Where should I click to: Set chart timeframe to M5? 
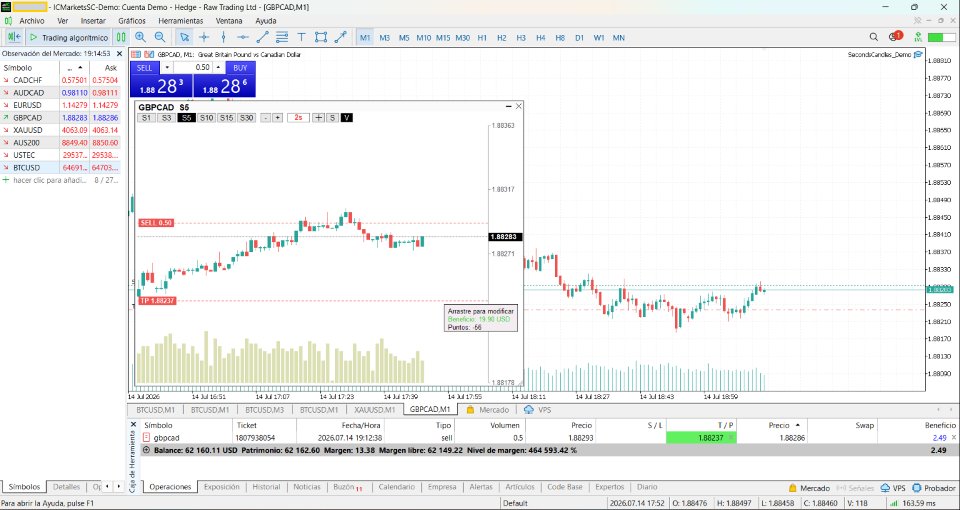pos(404,37)
